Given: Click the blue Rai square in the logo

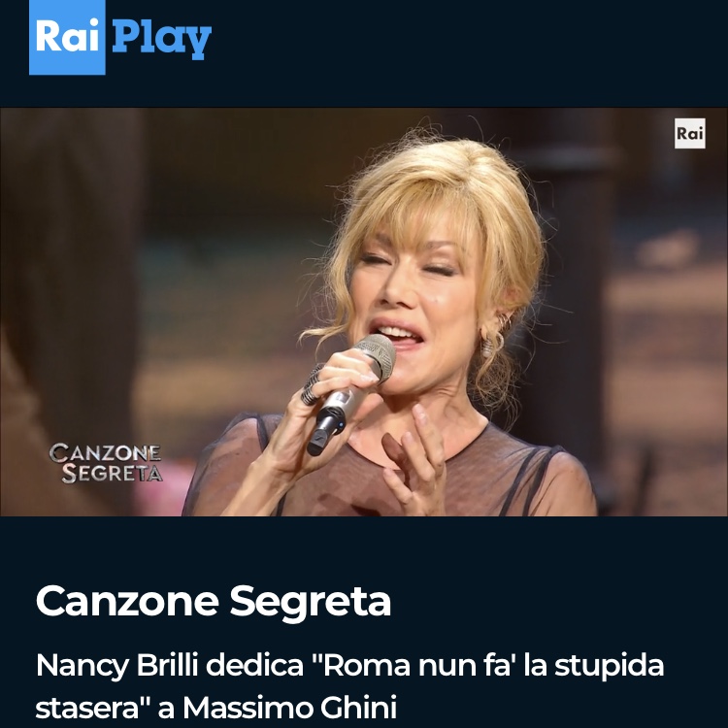Looking at the screenshot, I should (x=67, y=38).
